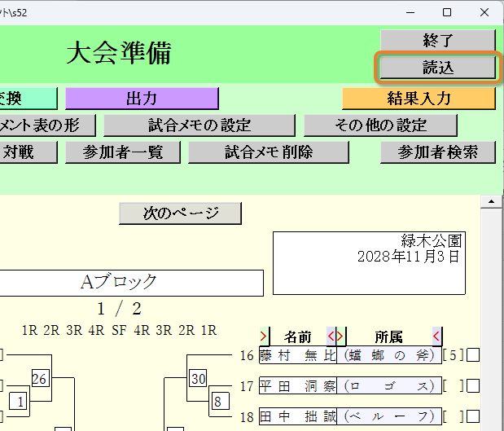504x431 pixels.
Task: Open the 出力 purple button
Action: point(142,98)
